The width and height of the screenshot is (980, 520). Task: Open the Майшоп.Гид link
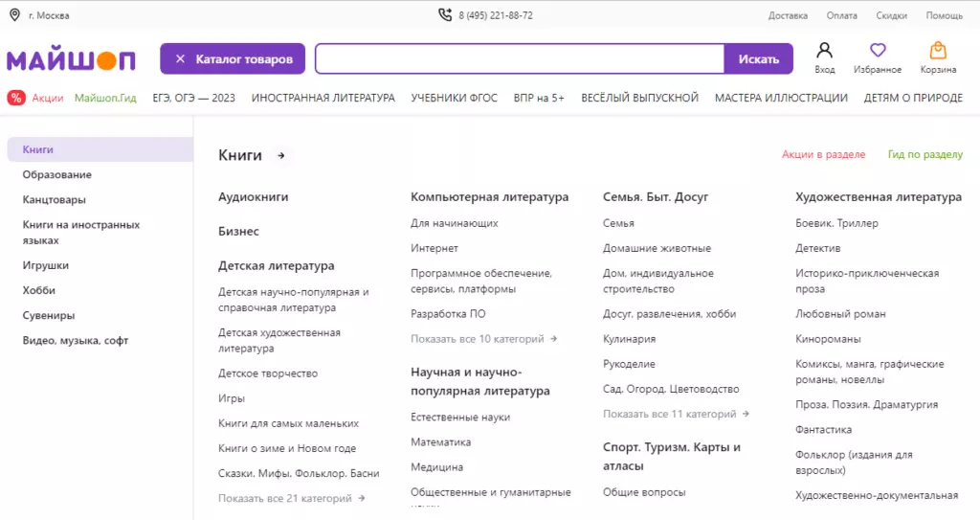pos(105,98)
